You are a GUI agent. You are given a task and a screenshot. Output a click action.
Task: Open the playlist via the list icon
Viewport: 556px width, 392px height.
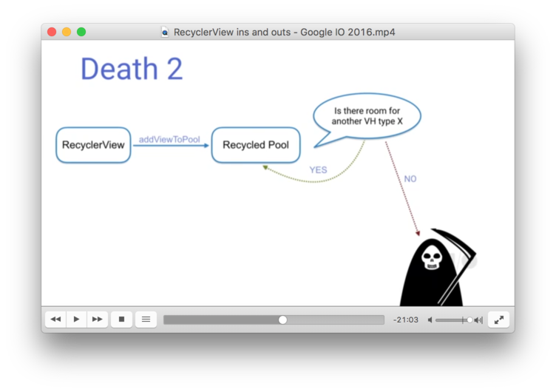pos(146,320)
